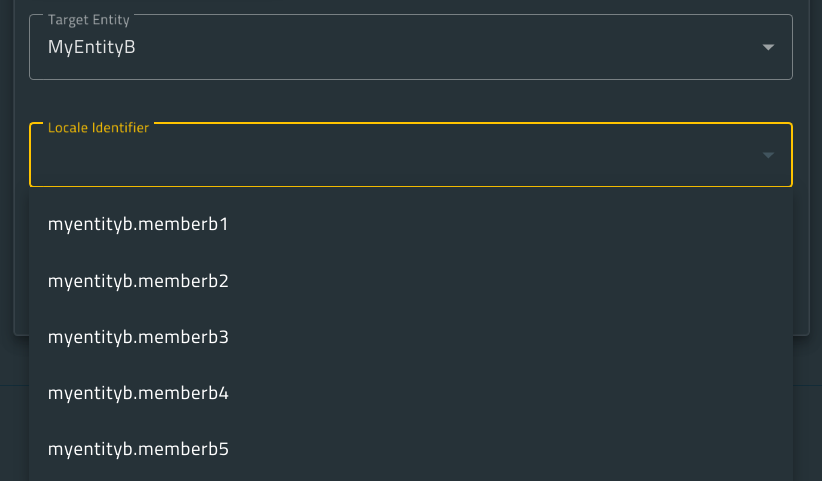This screenshot has height=481, width=822.
Task: Expand the Target Entity combo box
Action: (410, 47)
